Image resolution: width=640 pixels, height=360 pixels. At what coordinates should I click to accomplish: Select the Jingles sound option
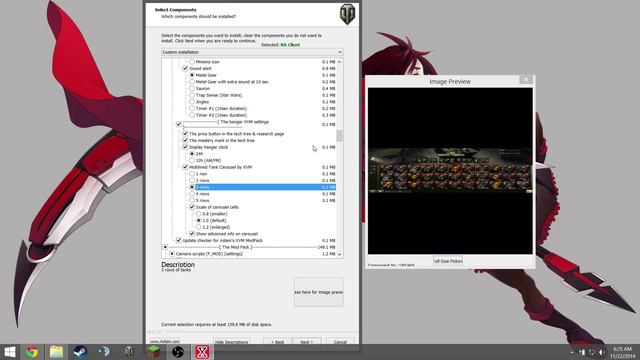click(192, 102)
